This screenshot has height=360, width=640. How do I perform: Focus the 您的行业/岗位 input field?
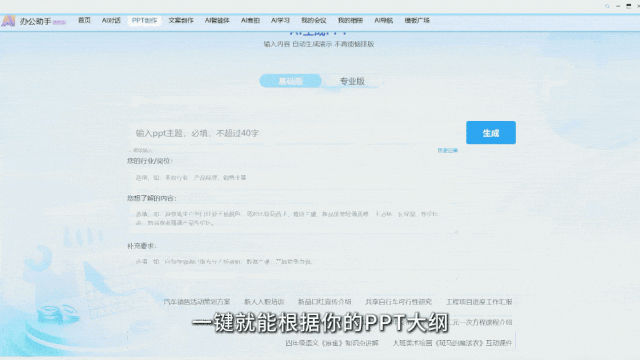pos(292,178)
